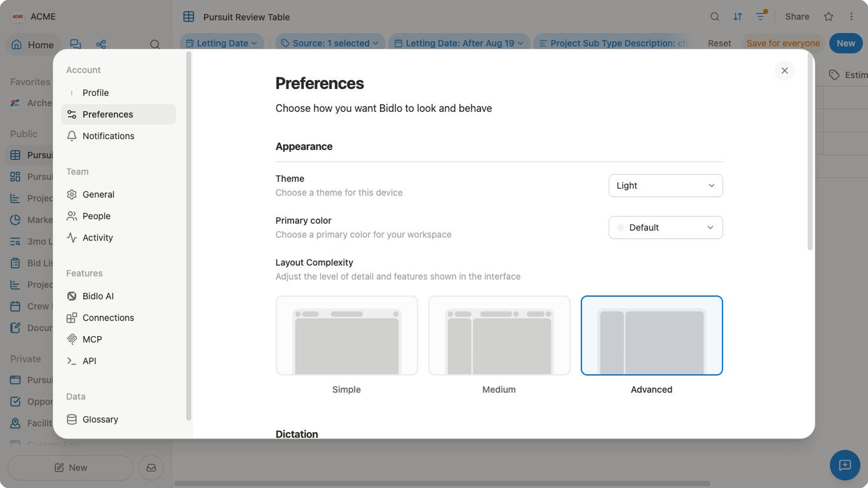Select Preferences in settings sidebar

(x=118, y=114)
